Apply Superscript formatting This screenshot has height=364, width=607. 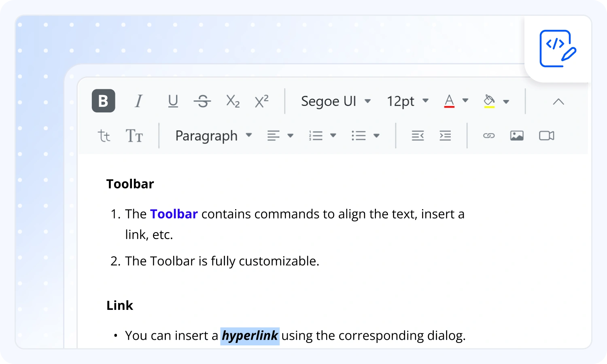click(261, 101)
